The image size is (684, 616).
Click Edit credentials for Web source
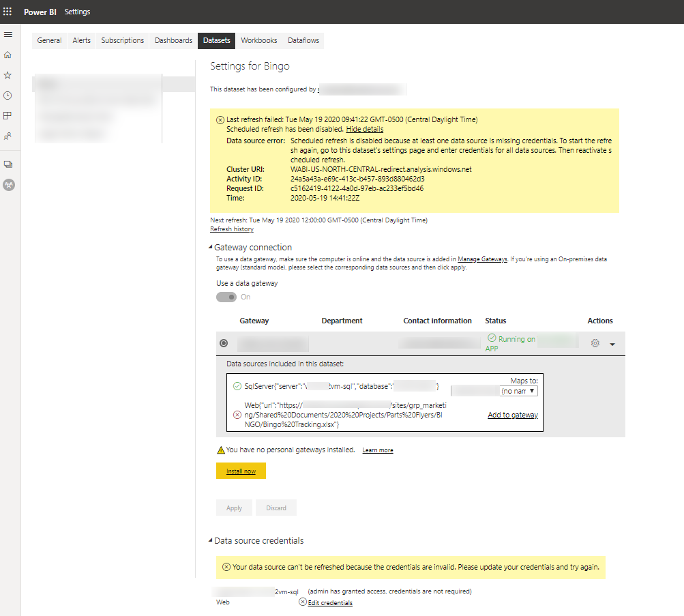click(330, 602)
